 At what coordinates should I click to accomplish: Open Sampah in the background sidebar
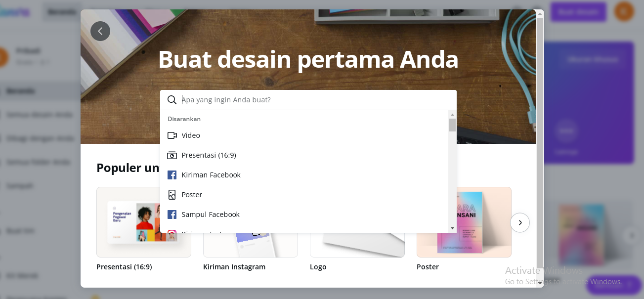[20, 186]
